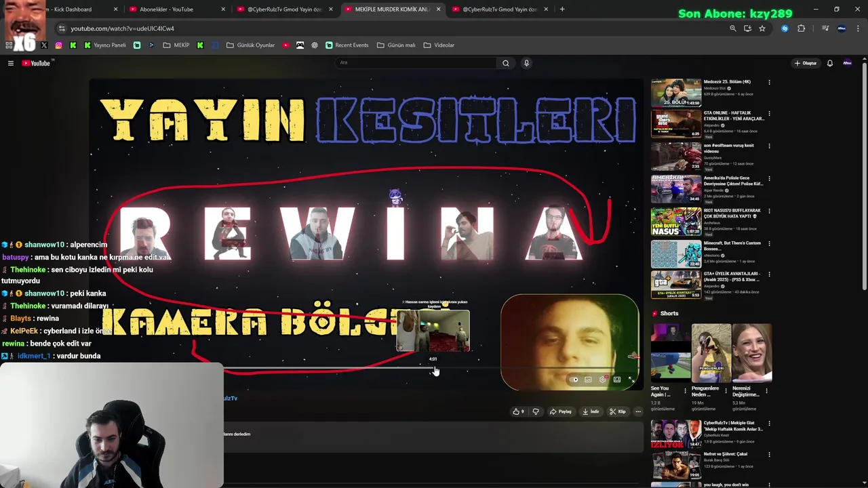Open site information icon in address bar
This screenshot has width=868, height=488.
pyautogui.click(x=62, y=28)
